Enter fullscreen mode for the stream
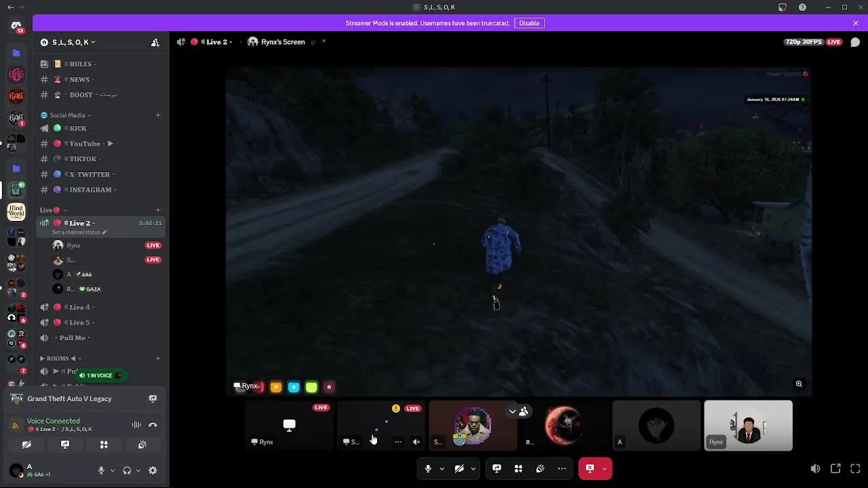 855,468
